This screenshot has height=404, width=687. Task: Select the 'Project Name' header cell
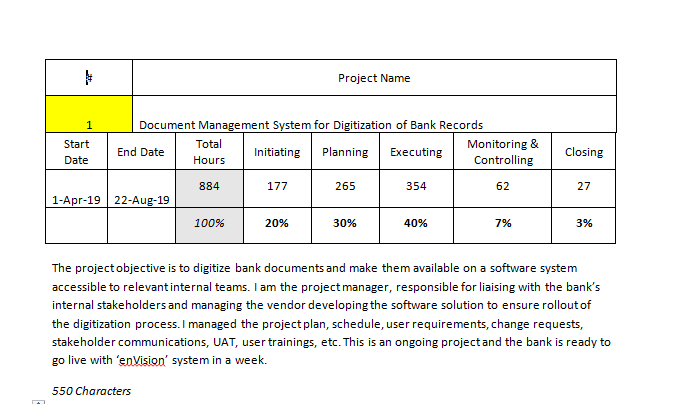click(x=374, y=78)
